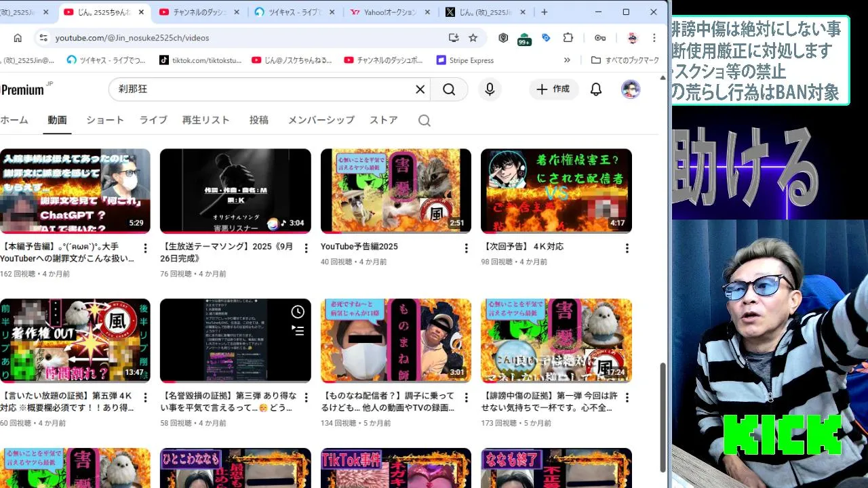Click the blue tag extension icon
Screen dimensions: 868x488
(x=546, y=38)
